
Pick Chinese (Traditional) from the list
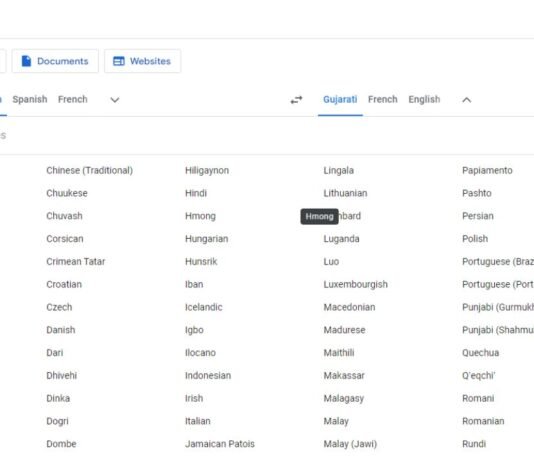[90, 171]
